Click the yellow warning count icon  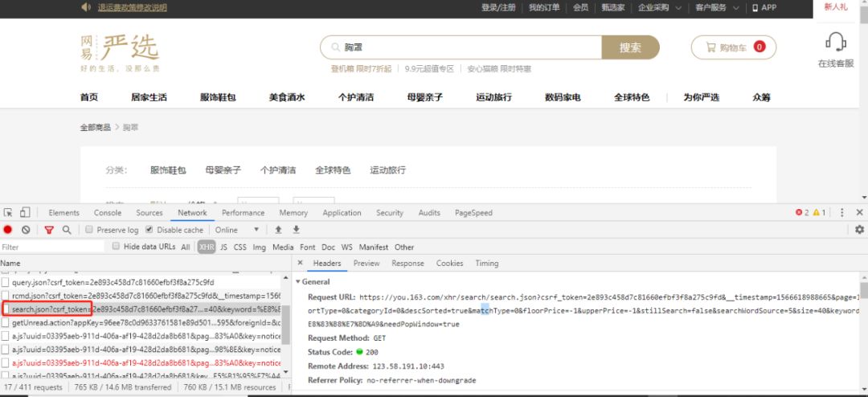tap(817, 213)
